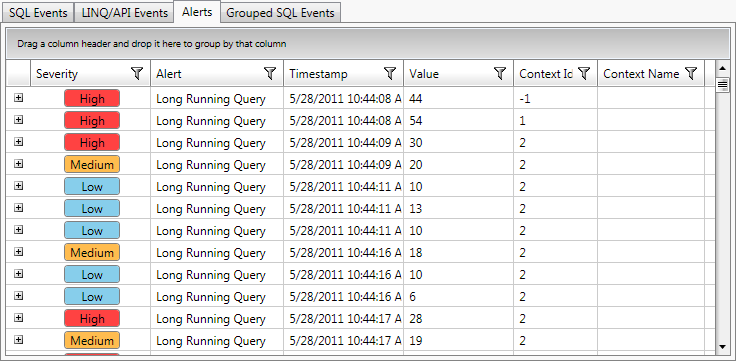Select the Context Id cell showing 1
Image resolution: width=736 pixels, height=361 pixels.
coord(555,121)
